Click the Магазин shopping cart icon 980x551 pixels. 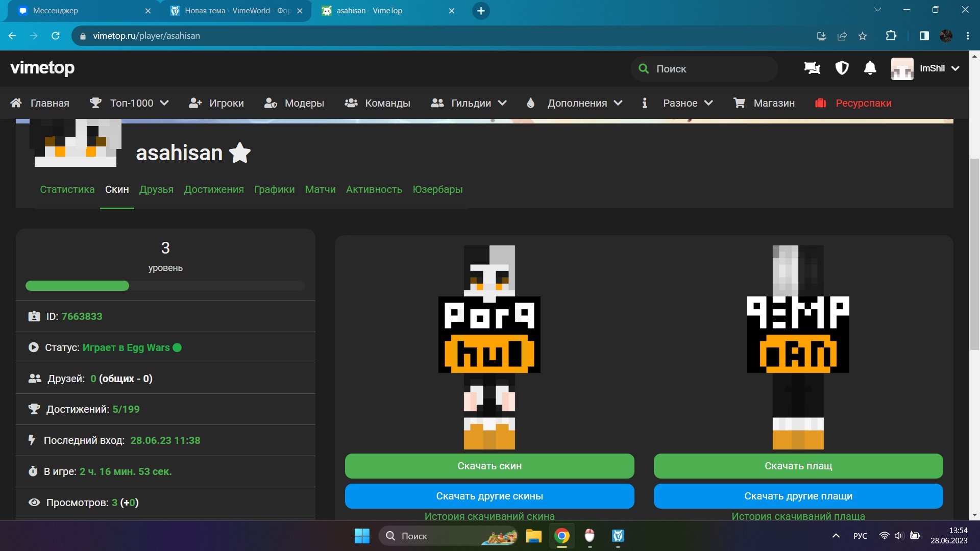(x=739, y=103)
